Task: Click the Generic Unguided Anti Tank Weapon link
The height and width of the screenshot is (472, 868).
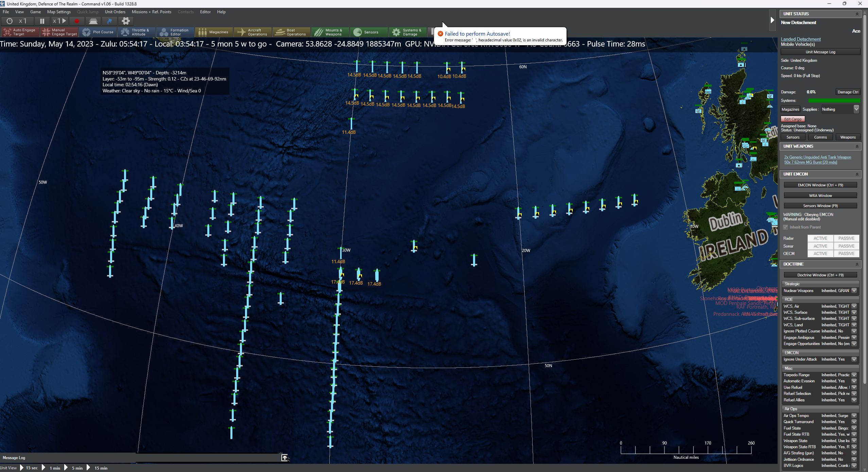Action: 817,157
